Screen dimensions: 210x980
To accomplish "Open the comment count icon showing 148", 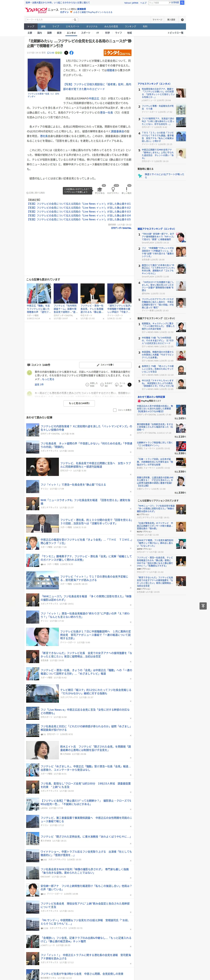I will (x=51, y=53).
